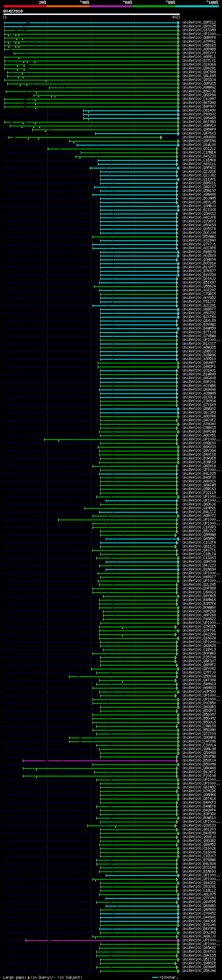Choose the UniRef100_A9RVC0 entry

[199, 126]
